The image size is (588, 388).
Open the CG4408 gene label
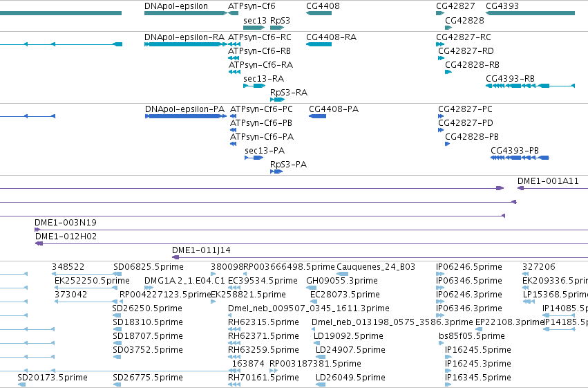[x=323, y=6]
